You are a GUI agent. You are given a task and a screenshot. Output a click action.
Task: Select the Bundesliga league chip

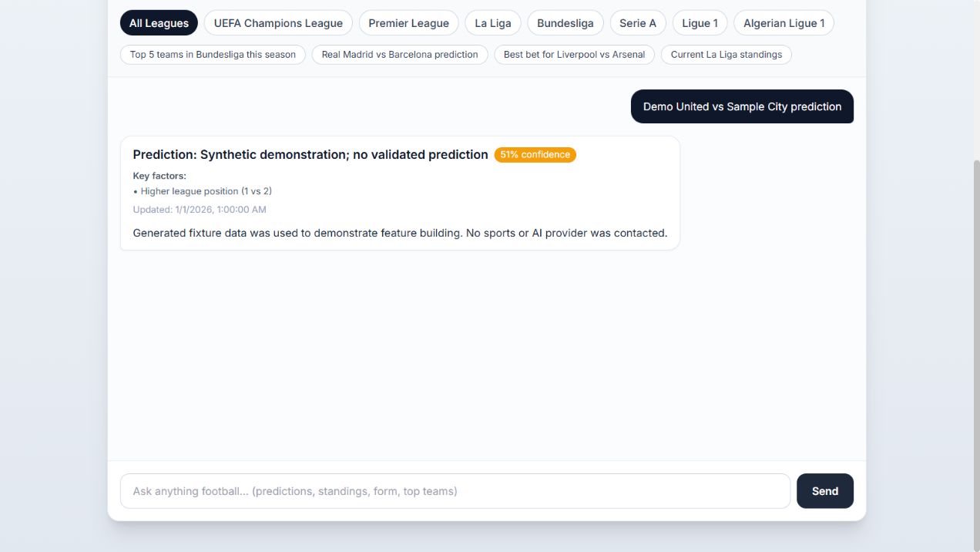(566, 23)
